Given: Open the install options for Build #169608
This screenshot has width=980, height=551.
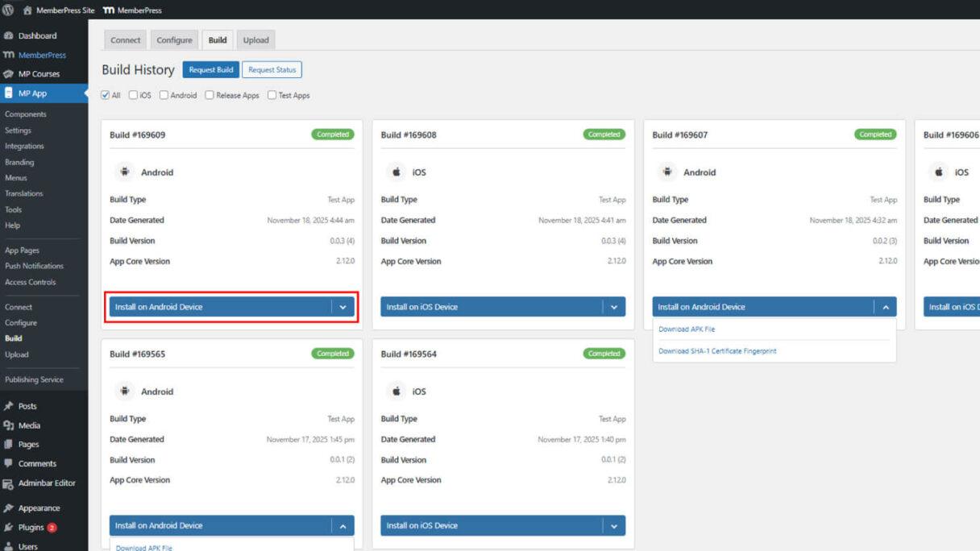Looking at the screenshot, I should click(x=613, y=307).
